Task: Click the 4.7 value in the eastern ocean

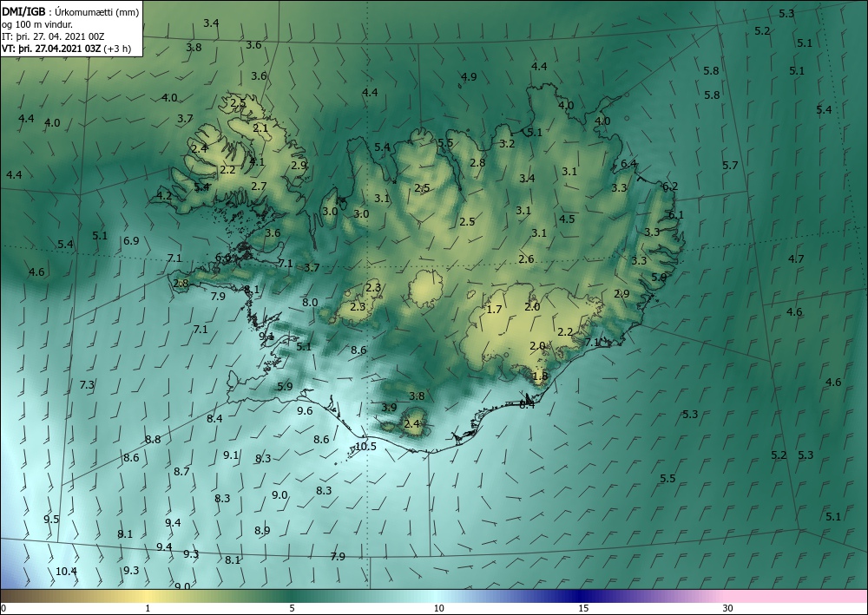Action: tap(796, 258)
